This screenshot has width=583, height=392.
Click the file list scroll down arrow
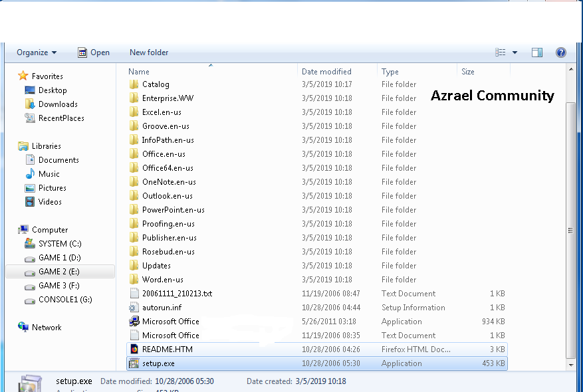(571, 365)
